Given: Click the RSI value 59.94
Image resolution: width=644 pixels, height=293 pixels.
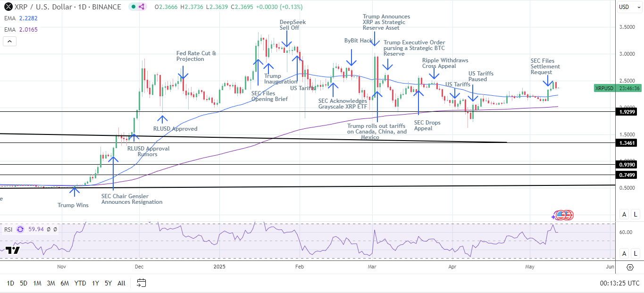Looking at the screenshot, I should pyautogui.click(x=35, y=230).
